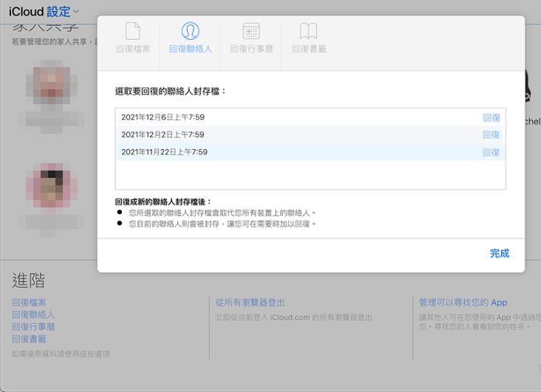
Task: Open 回復書籤 link under 進階
Action: (x=29, y=339)
